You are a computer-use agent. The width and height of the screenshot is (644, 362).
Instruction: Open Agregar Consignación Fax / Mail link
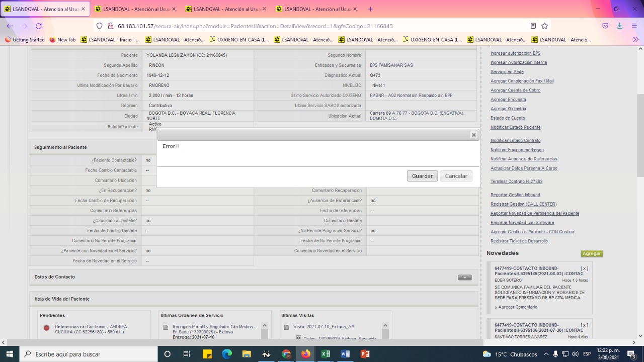click(x=522, y=81)
